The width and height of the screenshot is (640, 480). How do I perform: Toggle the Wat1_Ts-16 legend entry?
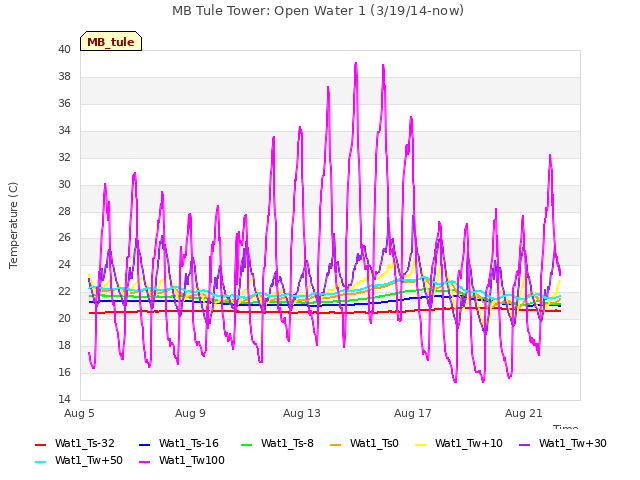[x=179, y=443]
